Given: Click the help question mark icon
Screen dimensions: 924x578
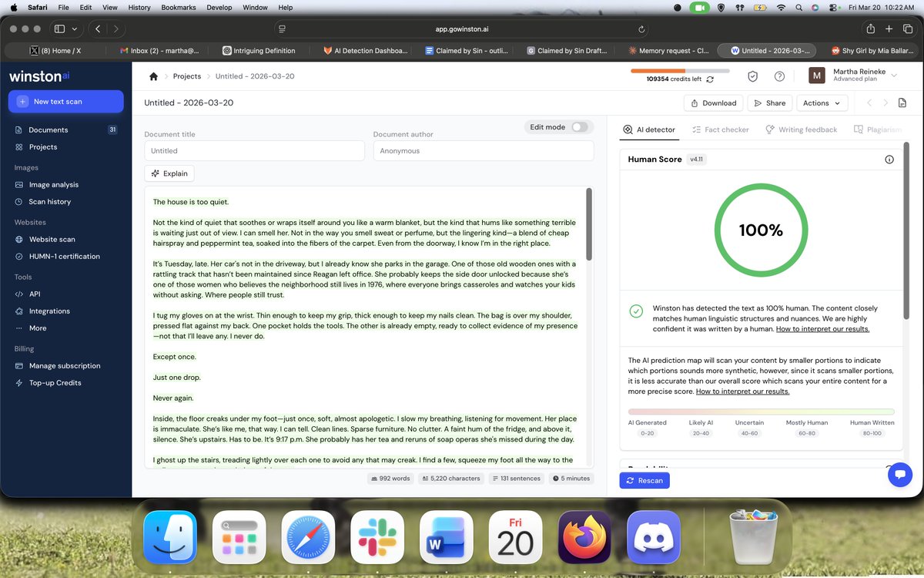Looking at the screenshot, I should pos(779,76).
